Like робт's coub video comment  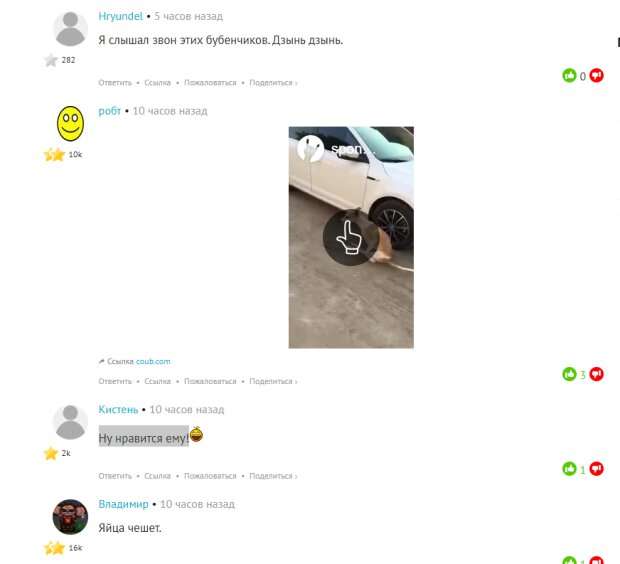[569, 374]
